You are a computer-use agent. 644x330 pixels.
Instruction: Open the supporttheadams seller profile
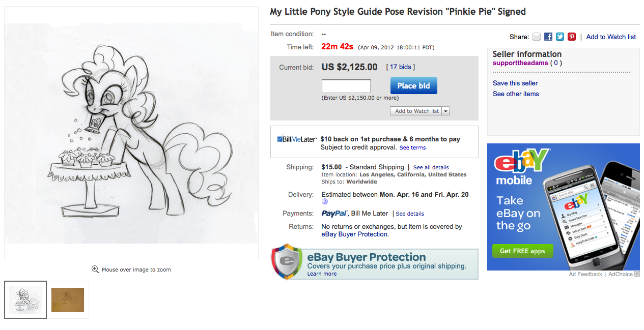tap(520, 63)
